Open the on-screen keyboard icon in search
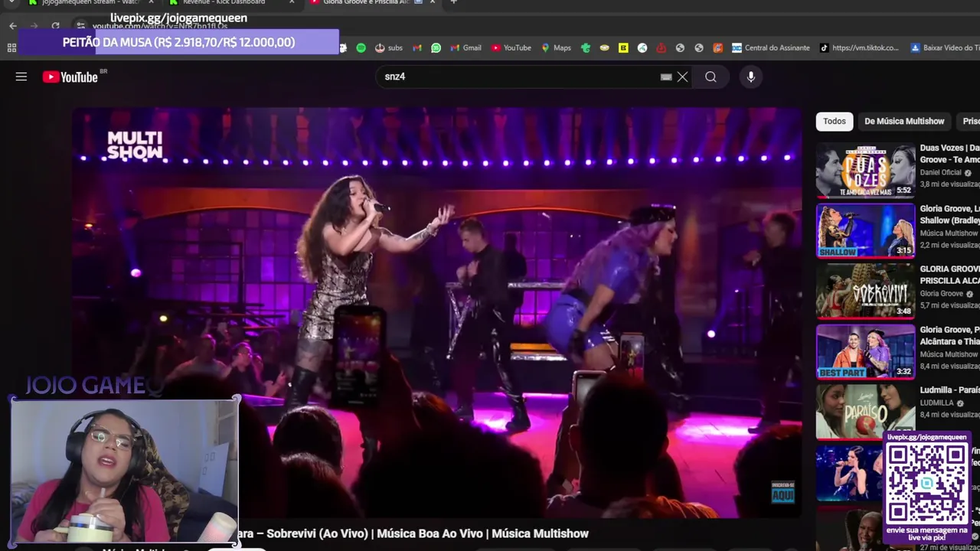980x551 pixels. [666, 77]
